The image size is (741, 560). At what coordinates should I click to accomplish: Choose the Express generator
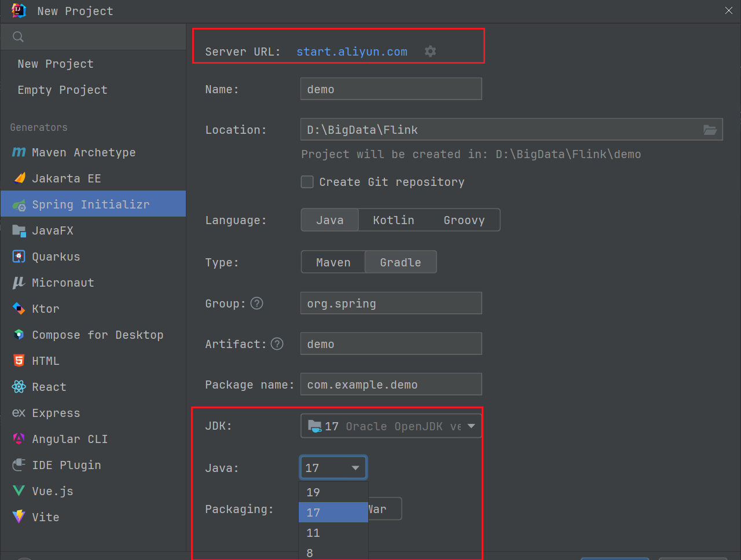(93, 413)
